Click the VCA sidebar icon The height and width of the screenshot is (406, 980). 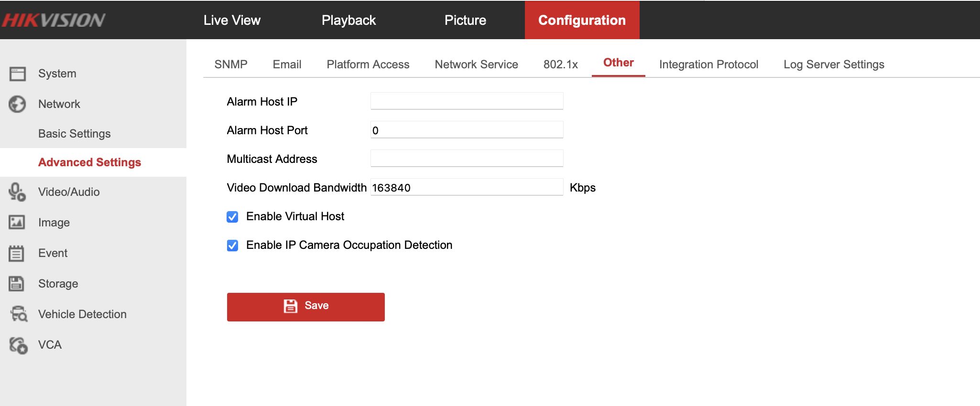[19, 345]
